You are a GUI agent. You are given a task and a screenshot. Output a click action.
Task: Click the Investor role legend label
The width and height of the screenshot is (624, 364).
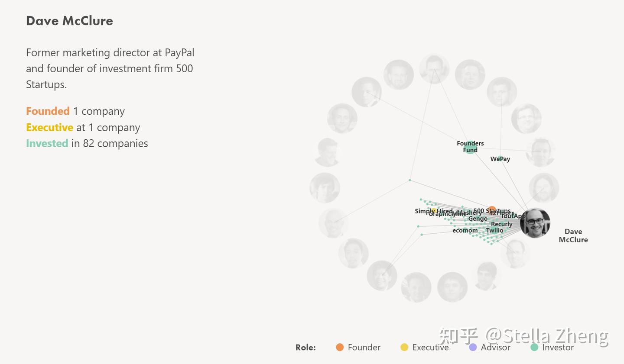pos(558,347)
